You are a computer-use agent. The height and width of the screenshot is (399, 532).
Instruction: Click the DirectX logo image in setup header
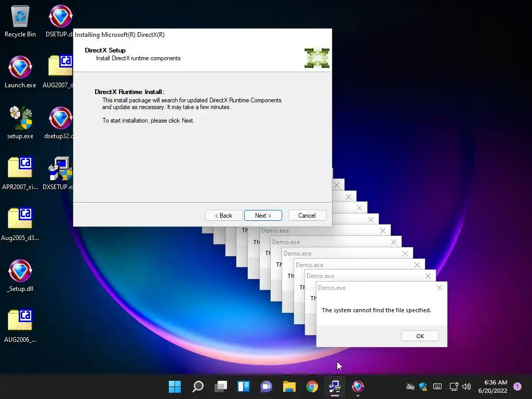point(317,58)
